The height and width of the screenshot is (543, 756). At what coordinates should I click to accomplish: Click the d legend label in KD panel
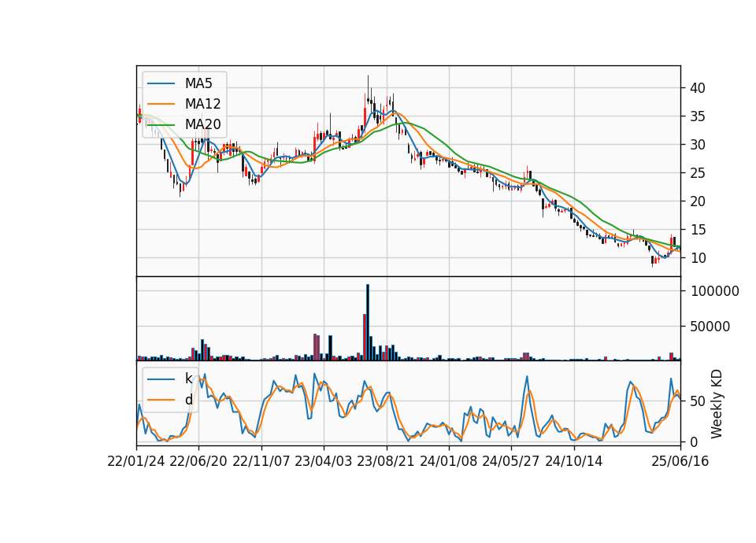188,400
